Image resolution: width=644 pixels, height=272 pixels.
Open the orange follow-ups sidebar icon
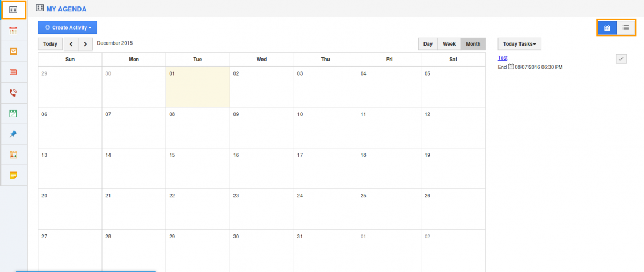(x=13, y=155)
